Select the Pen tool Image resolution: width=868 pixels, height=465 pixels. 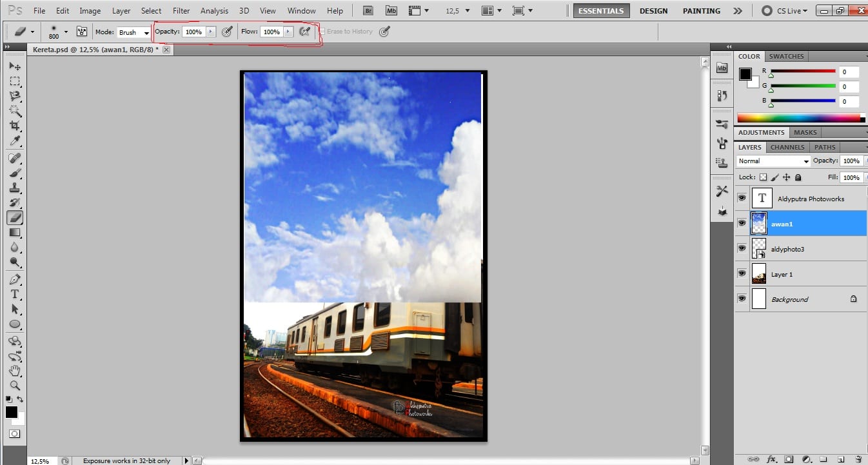[x=14, y=279]
